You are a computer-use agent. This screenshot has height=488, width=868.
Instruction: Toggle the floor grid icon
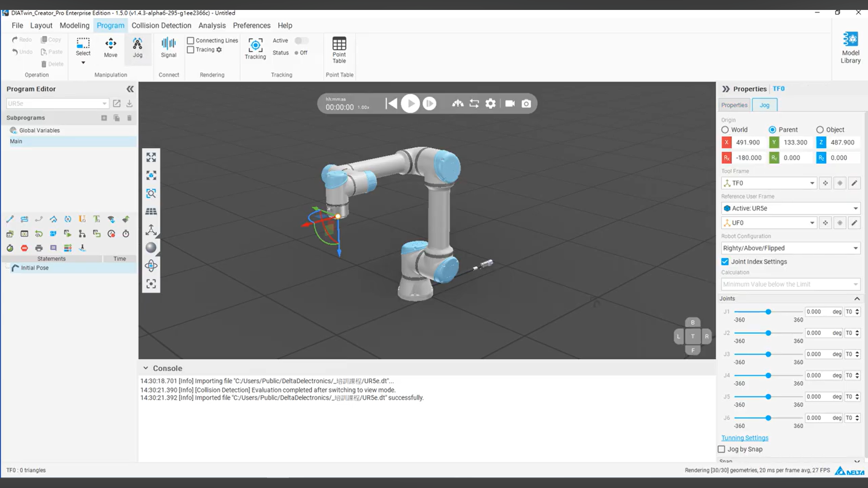point(151,211)
